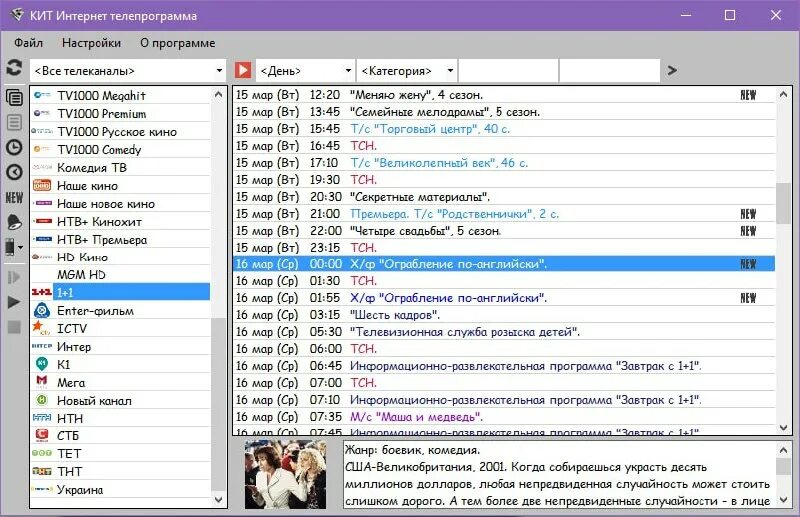
Task: Select the НТВ+ Премьера channel
Action: tap(120, 239)
